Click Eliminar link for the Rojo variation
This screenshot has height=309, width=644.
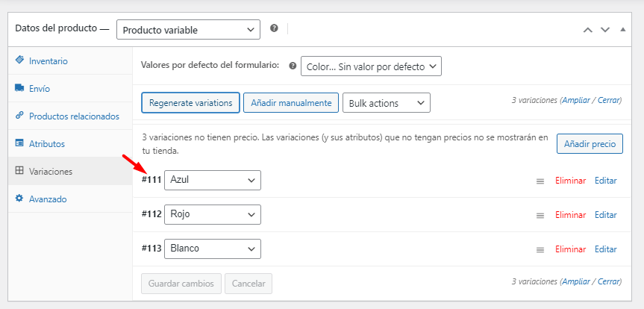click(570, 215)
